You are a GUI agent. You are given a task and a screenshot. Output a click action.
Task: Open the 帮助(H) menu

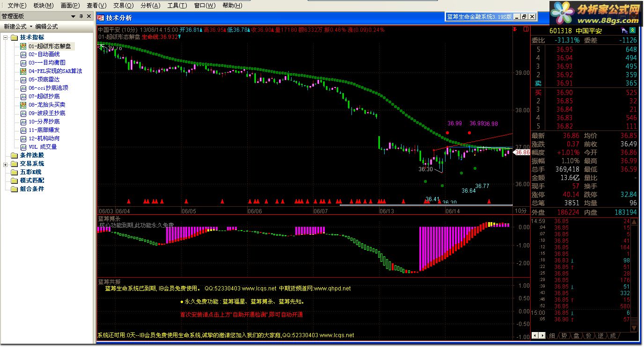pyautogui.click(x=232, y=6)
